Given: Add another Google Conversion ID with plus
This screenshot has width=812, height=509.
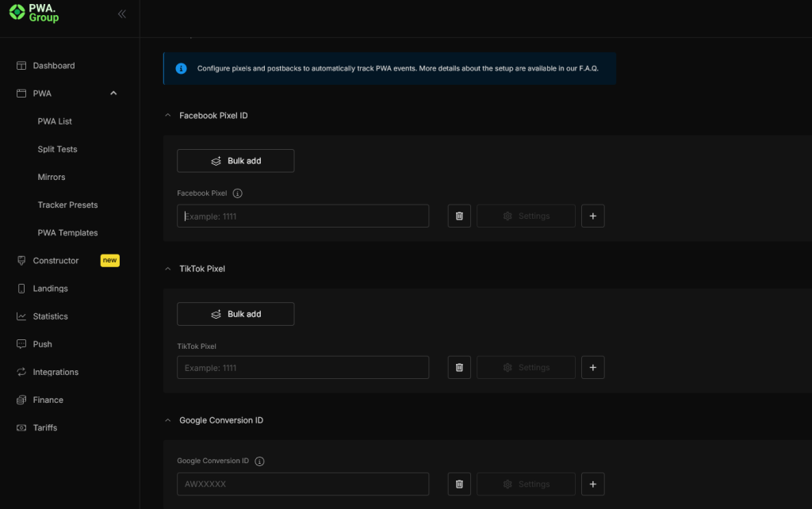Looking at the screenshot, I should [593, 484].
